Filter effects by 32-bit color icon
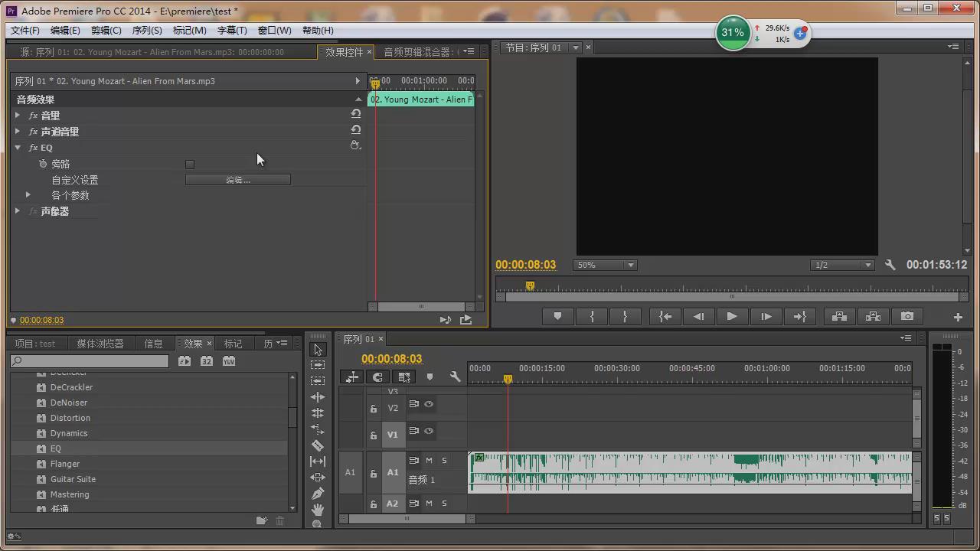This screenshot has width=980, height=551. [207, 361]
